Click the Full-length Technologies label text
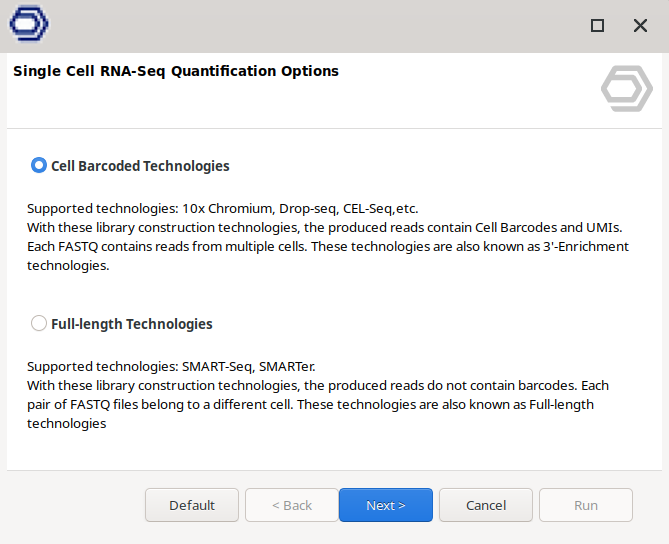The width and height of the screenshot is (669, 544). click(131, 324)
